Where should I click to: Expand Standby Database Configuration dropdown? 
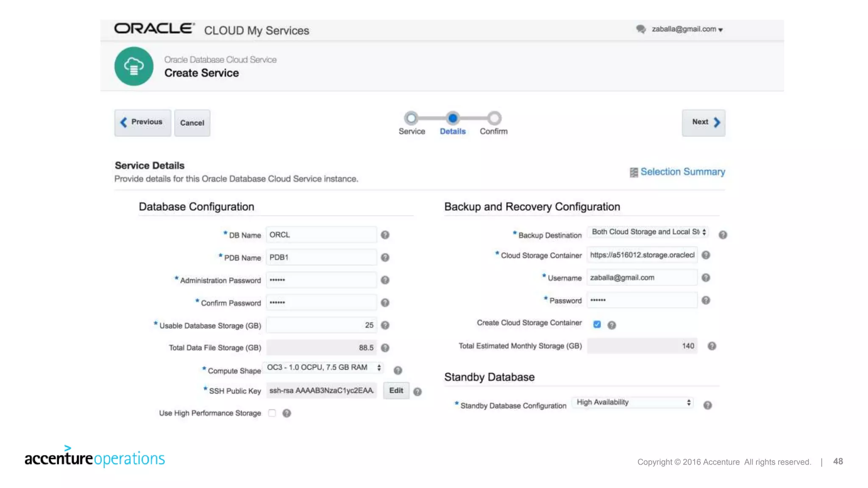[633, 402]
